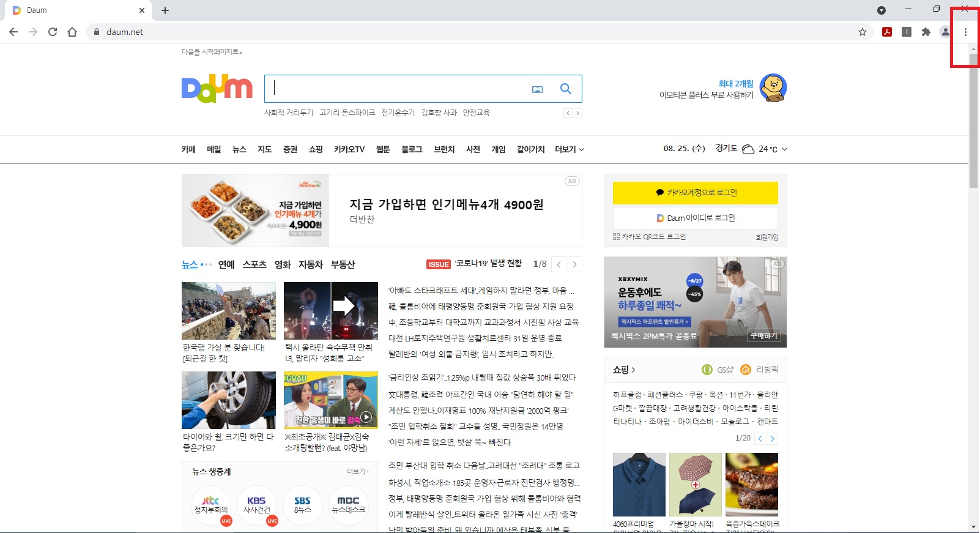Switch to the 자동차 news tab
980x533 pixels.
point(311,264)
